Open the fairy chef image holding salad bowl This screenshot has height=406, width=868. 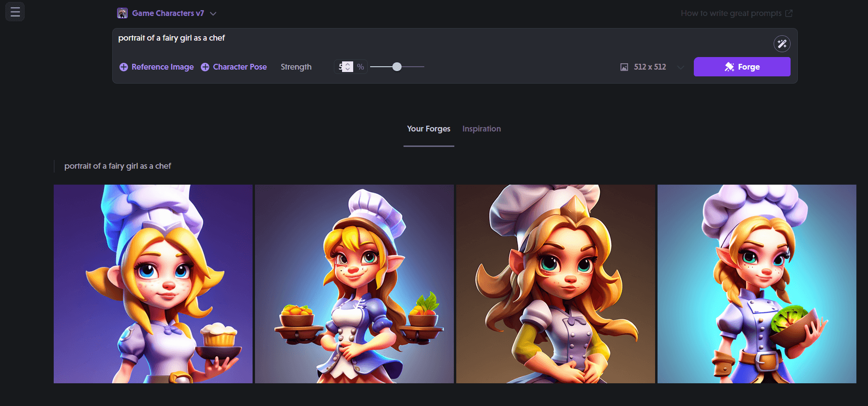(x=757, y=284)
